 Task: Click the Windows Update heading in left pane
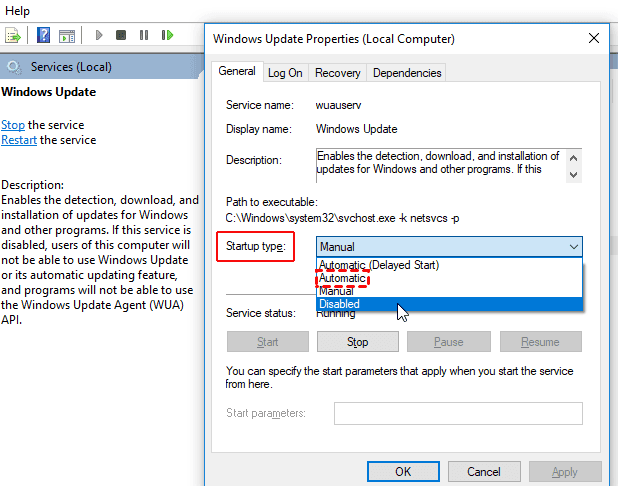pos(49,92)
